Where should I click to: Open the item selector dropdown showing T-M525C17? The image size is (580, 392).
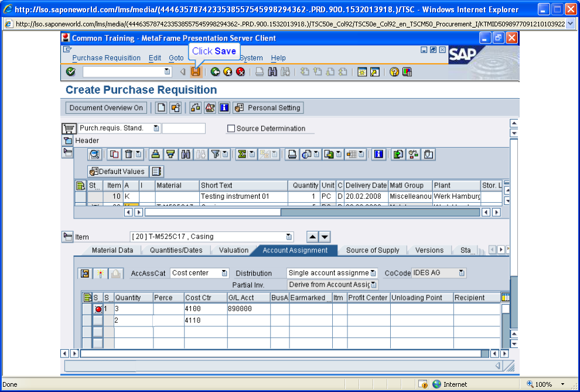288,237
